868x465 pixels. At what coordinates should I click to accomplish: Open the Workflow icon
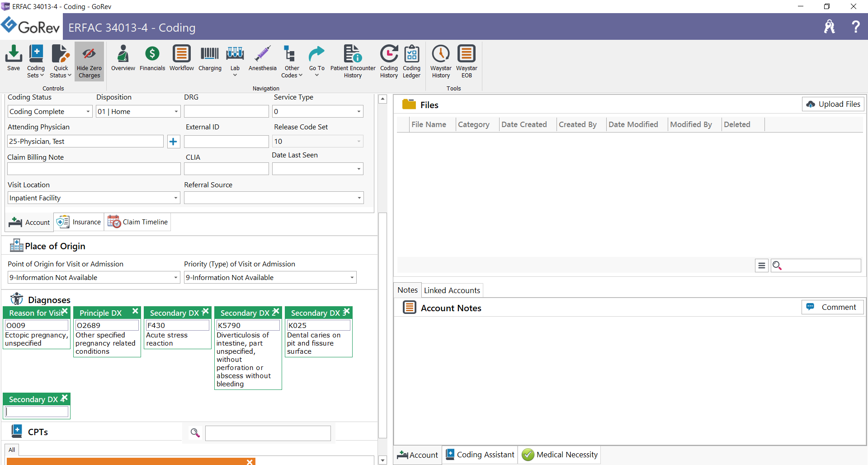[181, 58]
